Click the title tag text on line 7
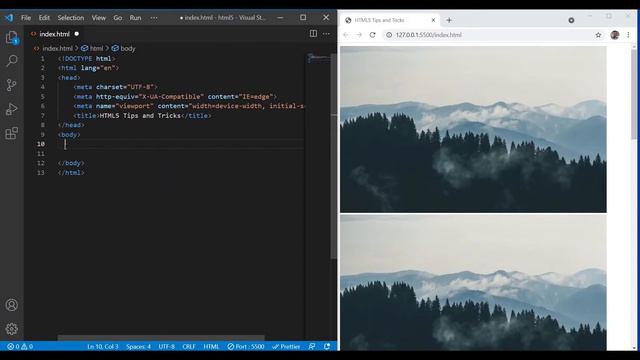The height and width of the screenshot is (360, 640). coord(142,116)
